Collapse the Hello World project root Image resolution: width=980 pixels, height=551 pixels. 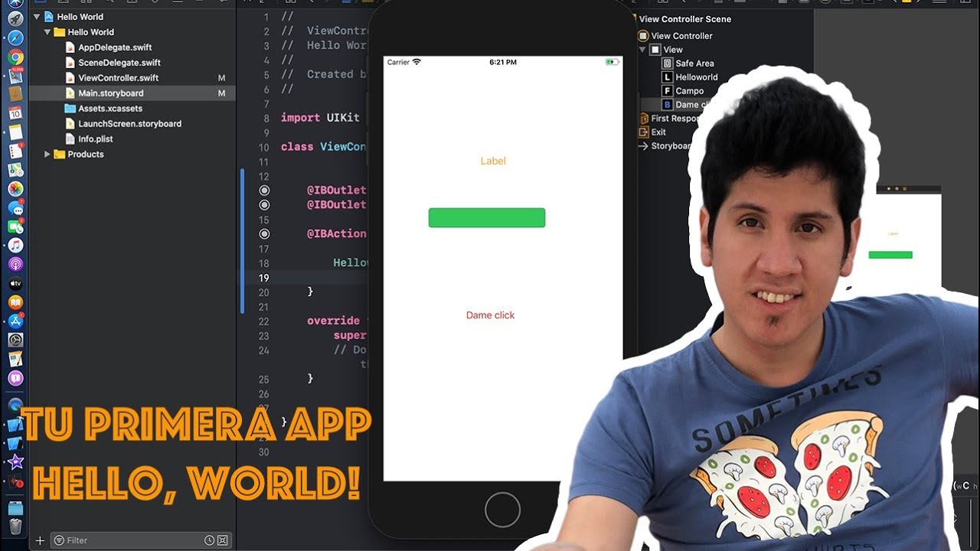(x=37, y=17)
